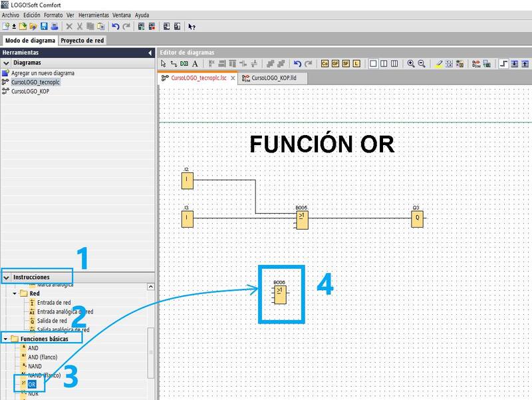Click the Save diskette icon in main toolbar
The height and width of the screenshot is (400, 532).
click(x=44, y=27)
